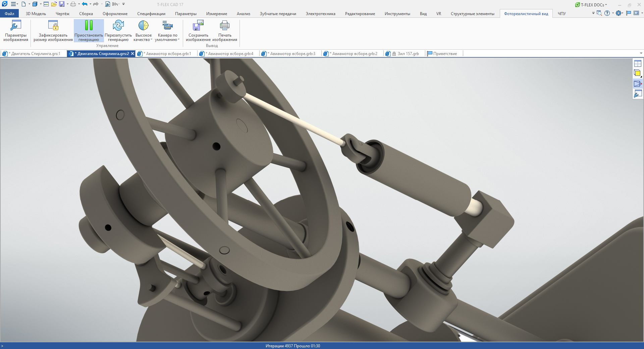Open the Вид ribbon tab

pos(423,13)
